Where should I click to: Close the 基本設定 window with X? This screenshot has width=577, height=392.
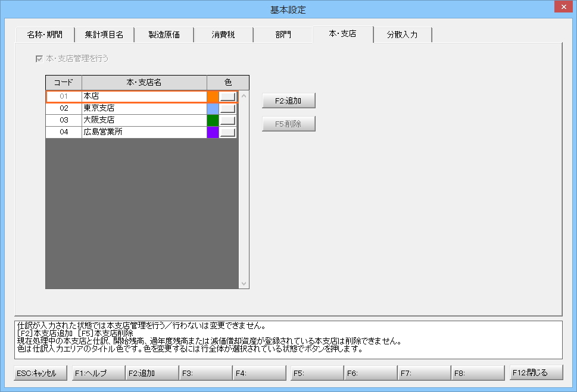(564, 7)
